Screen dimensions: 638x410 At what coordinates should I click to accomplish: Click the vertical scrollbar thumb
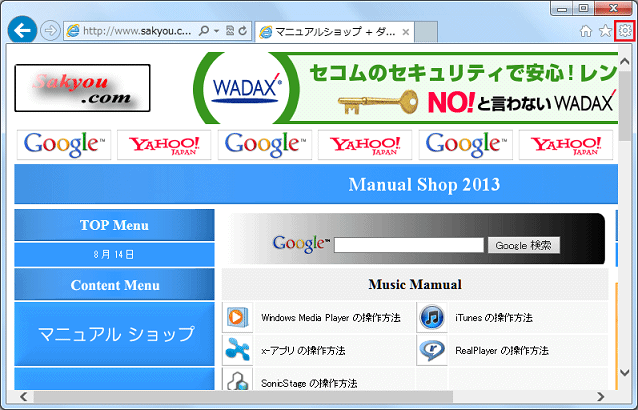[625, 106]
